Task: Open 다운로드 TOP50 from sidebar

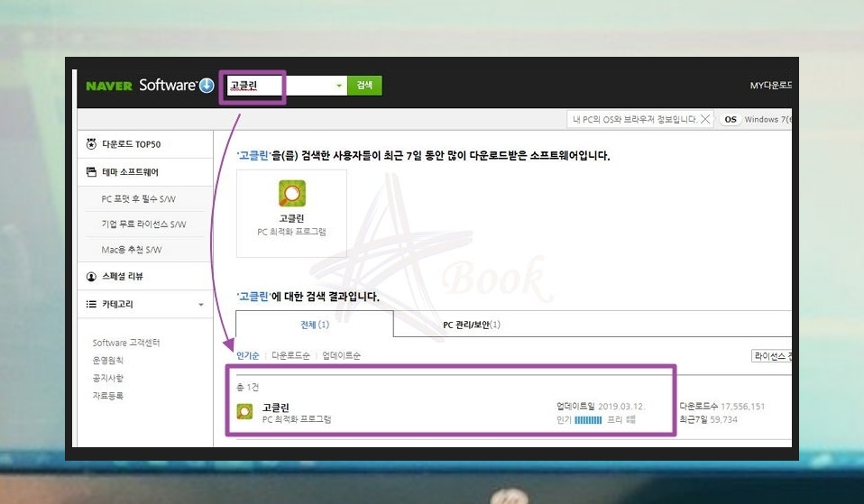Action: (x=131, y=144)
